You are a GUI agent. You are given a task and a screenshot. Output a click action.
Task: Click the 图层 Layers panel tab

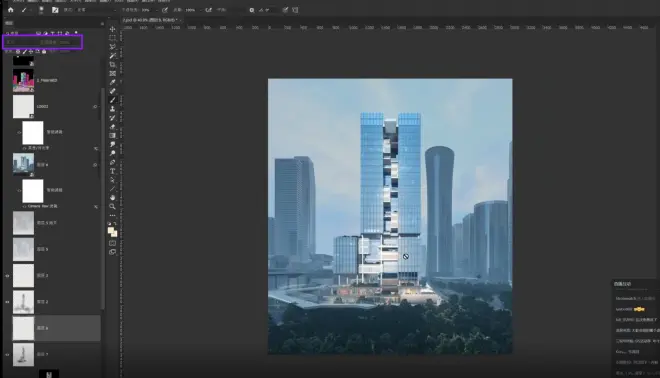(x=9, y=24)
